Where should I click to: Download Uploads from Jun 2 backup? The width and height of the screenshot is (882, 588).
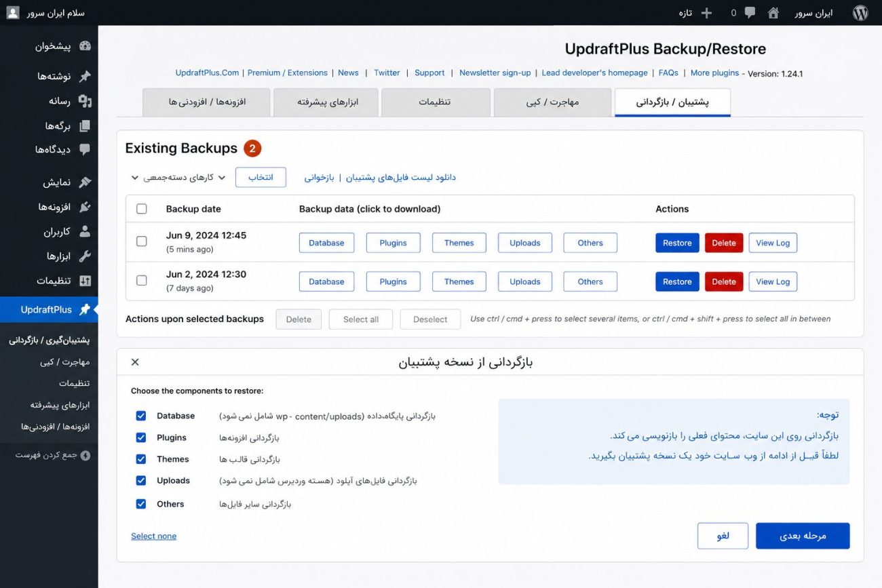[x=525, y=281]
